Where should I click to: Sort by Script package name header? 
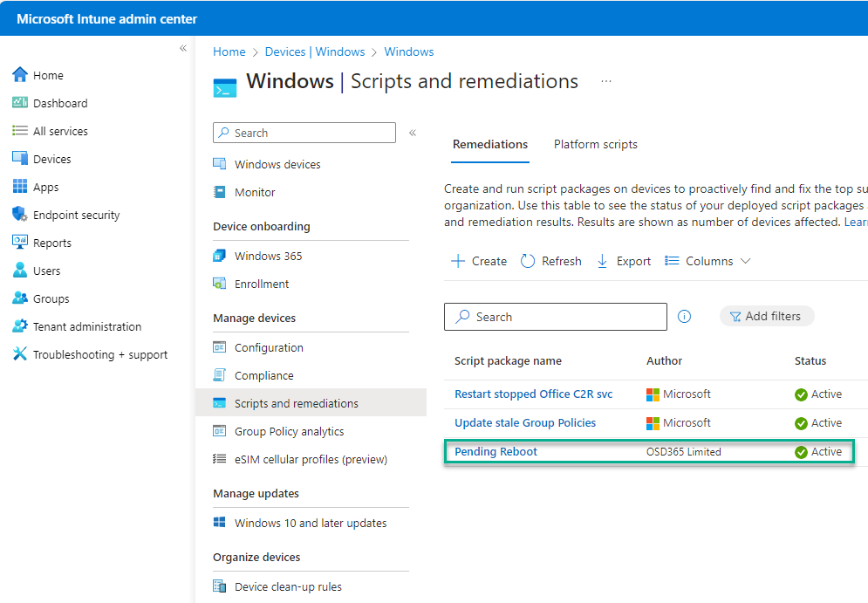coord(509,361)
